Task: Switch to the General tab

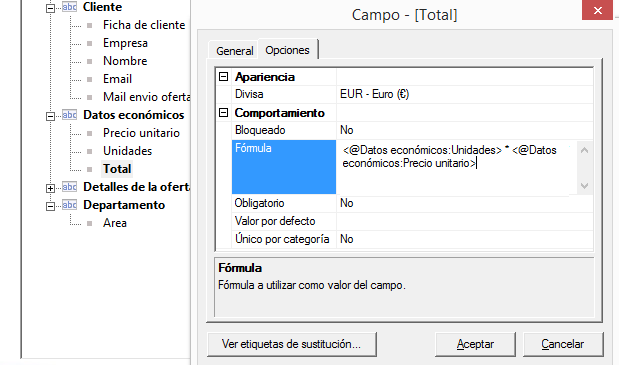Action: tap(234, 51)
